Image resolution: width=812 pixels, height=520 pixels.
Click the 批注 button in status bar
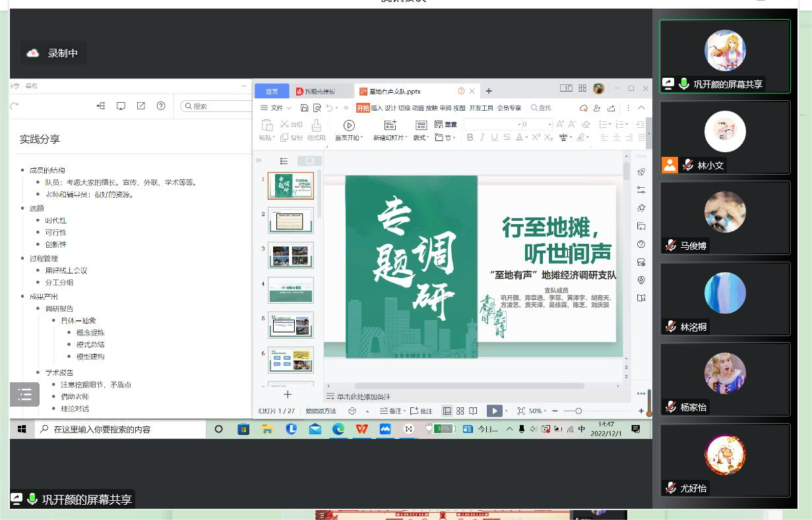click(422, 411)
